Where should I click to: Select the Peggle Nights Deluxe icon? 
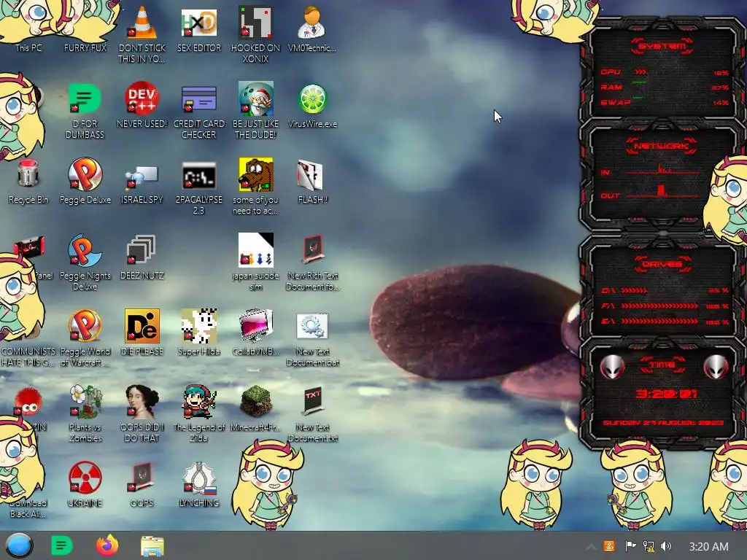[x=85, y=262]
